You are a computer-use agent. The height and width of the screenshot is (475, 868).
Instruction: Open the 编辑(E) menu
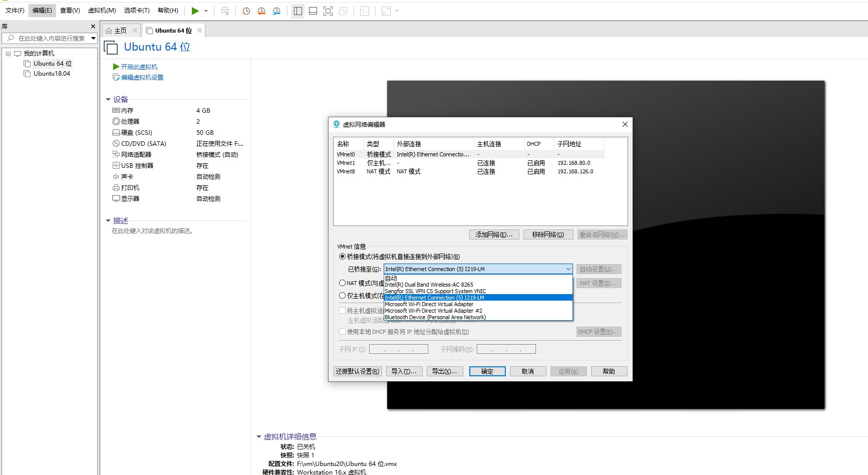coord(42,11)
